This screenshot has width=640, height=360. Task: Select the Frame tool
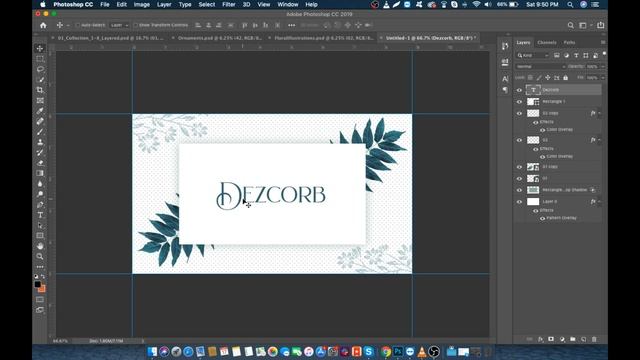(x=40, y=100)
